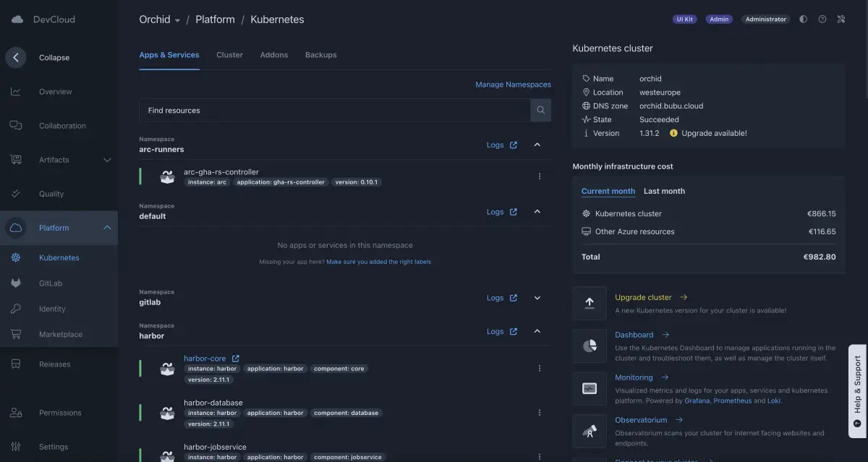Click the Releases icon in sidebar
The image size is (868, 462).
(16, 364)
